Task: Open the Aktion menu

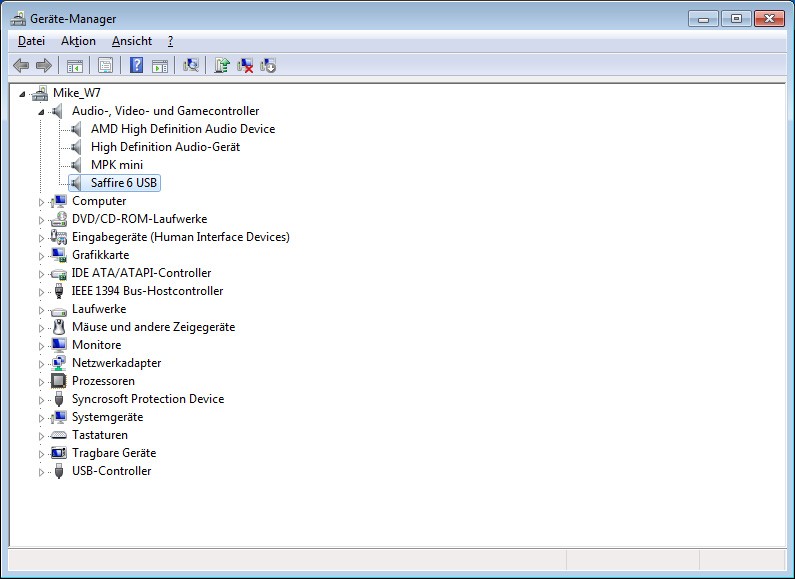Action: tap(78, 41)
